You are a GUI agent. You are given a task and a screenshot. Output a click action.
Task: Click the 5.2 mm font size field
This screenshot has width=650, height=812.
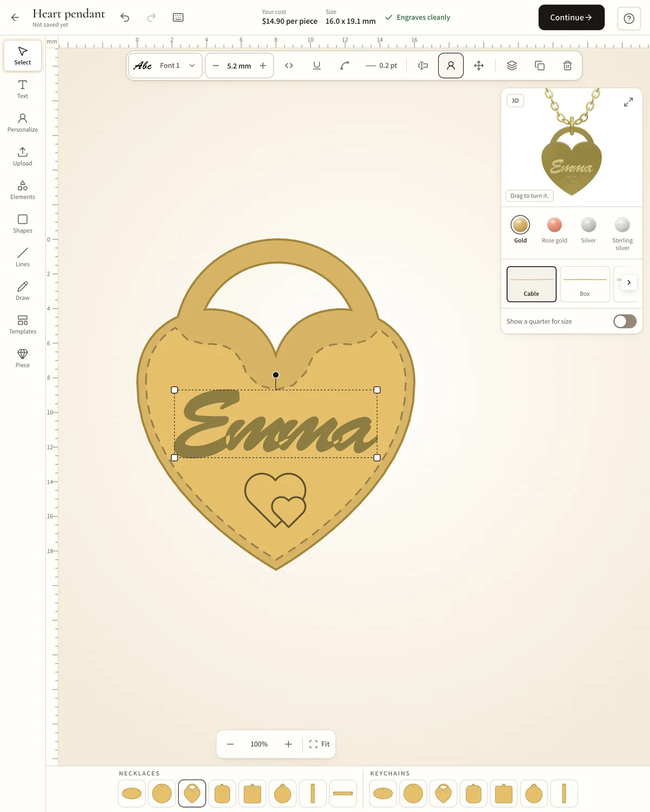[239, 66]
